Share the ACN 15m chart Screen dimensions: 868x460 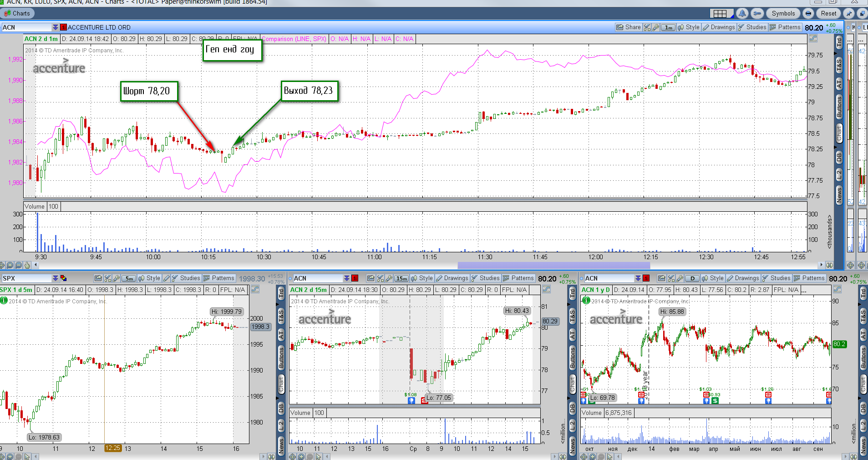point(371,278)
